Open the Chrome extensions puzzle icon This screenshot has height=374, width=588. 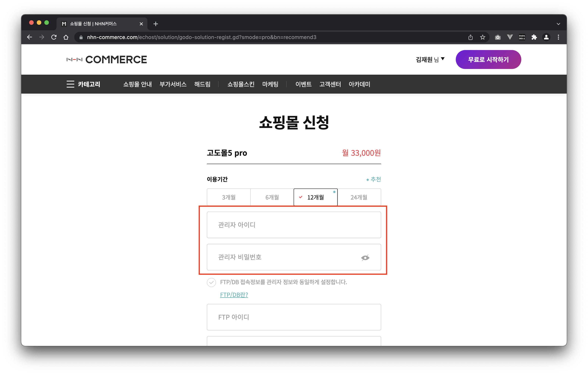tap(534, 37)
